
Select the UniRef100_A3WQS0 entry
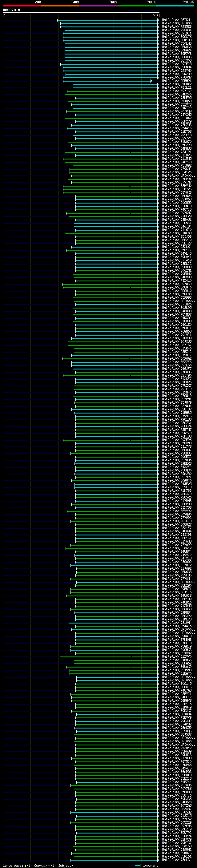(x=176, y=470)
